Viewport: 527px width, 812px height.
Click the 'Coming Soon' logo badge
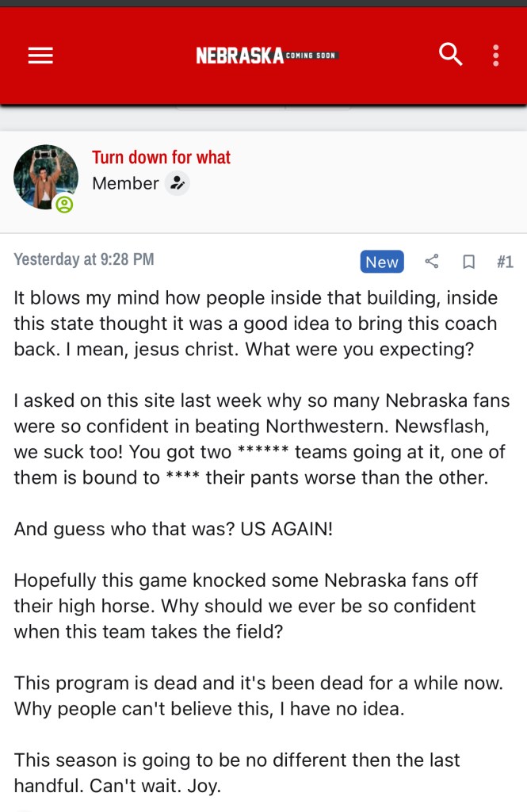pos(311,55)
